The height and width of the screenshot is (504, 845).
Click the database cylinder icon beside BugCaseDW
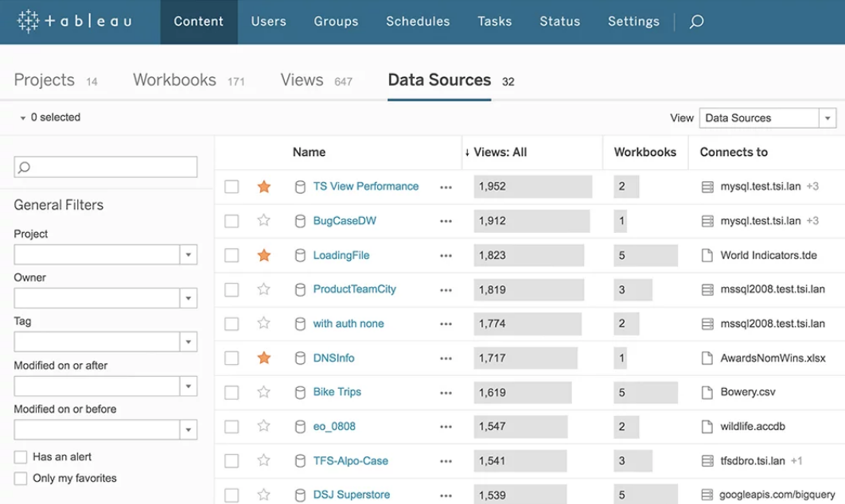click(x=300, y=220)
